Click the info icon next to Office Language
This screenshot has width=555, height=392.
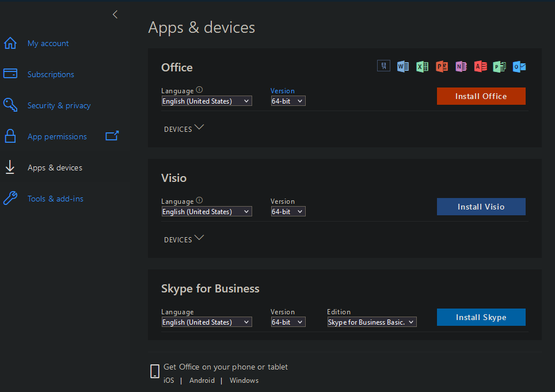click(200, 90)
